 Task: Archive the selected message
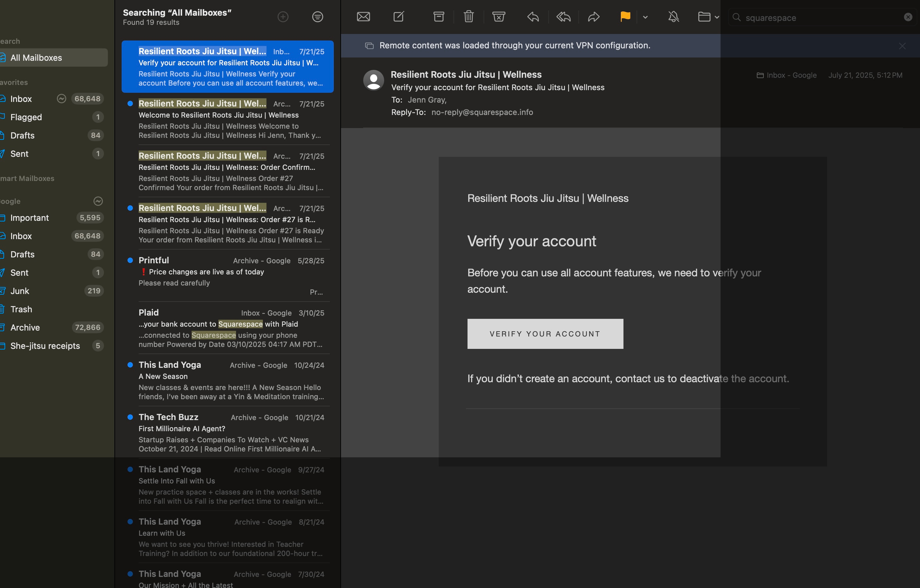pos(439,17)
